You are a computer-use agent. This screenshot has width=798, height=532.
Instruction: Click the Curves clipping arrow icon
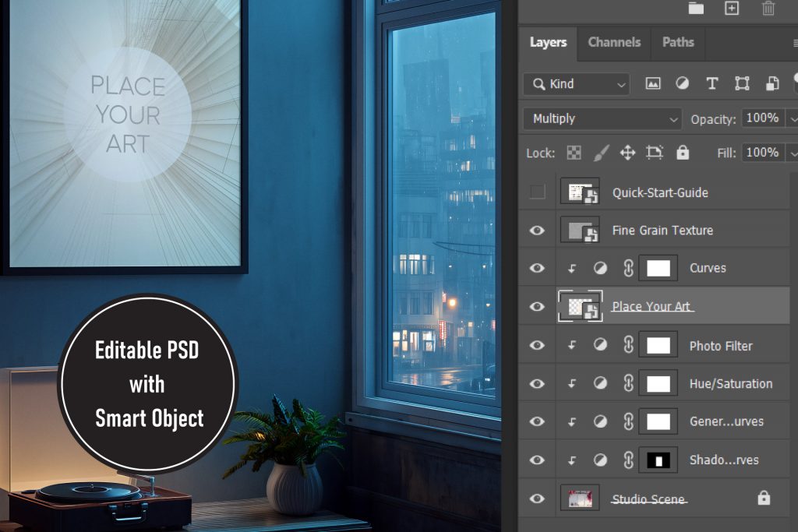572,269
